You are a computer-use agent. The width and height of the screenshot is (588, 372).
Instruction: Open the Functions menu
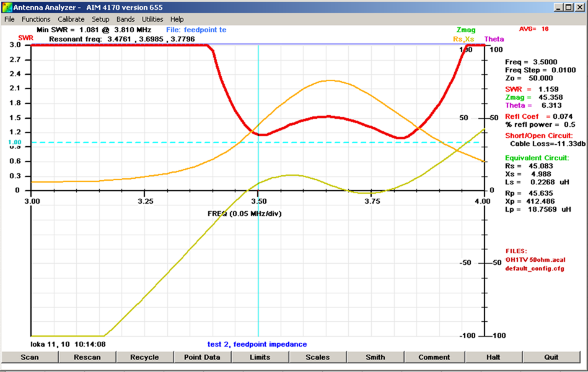(x=36, y=19)
